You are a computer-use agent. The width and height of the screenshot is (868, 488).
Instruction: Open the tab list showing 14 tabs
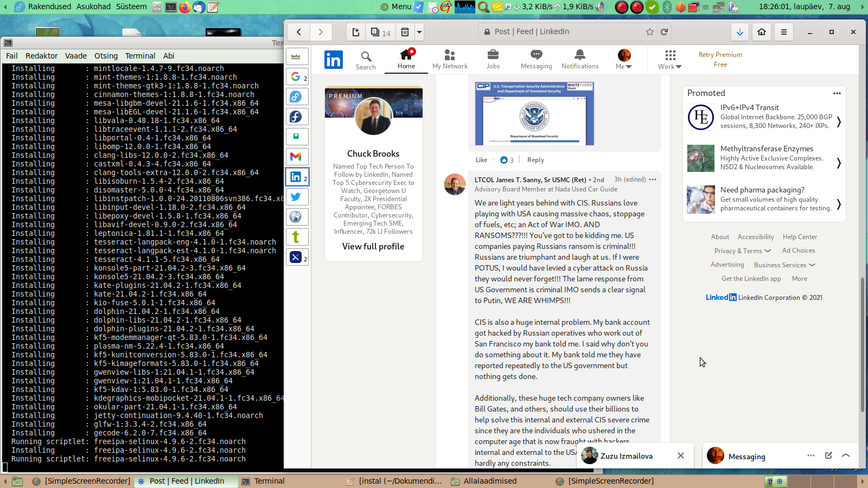tap(381, 32)
